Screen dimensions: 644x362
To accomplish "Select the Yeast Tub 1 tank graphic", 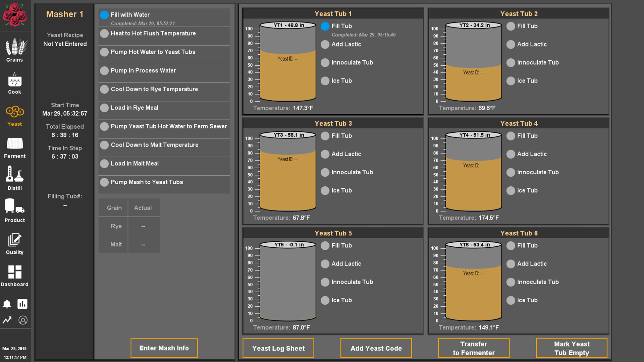I will (x=288, y=62).
